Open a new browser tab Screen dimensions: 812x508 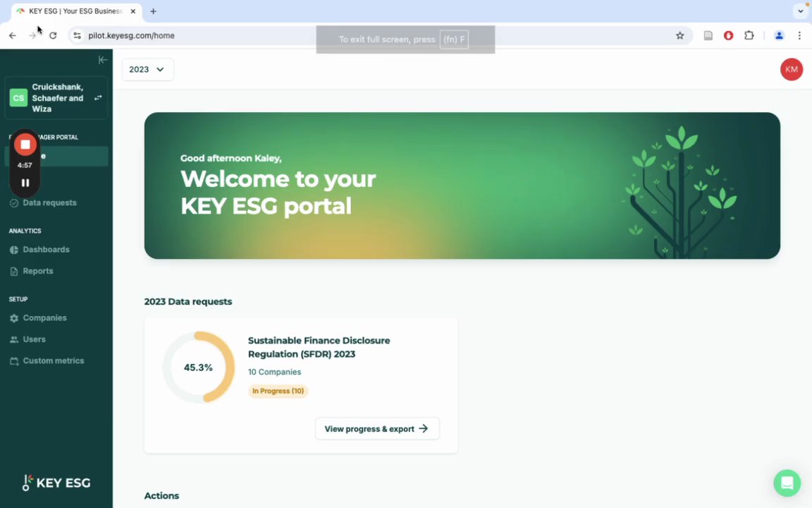153,11
